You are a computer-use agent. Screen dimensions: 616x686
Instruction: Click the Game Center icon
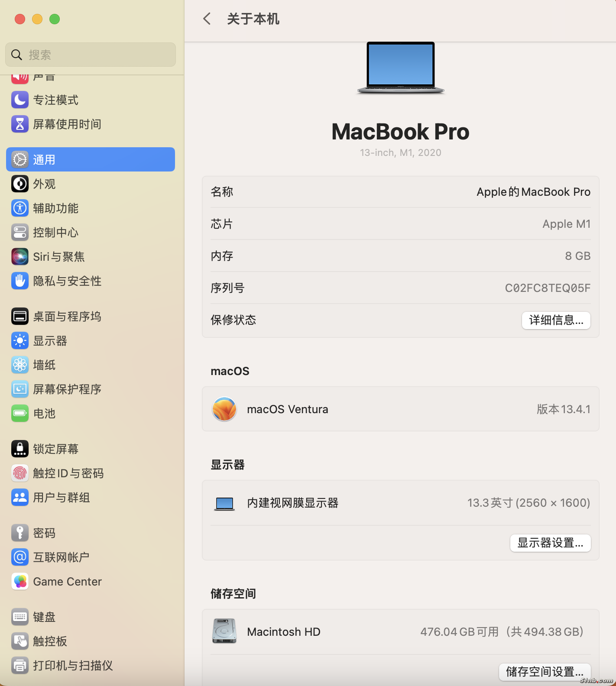20,582
